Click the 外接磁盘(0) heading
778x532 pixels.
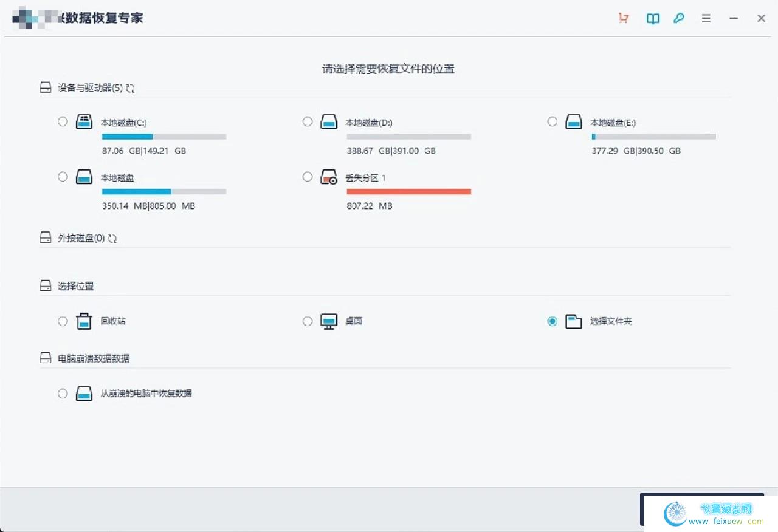click(81, 238)
